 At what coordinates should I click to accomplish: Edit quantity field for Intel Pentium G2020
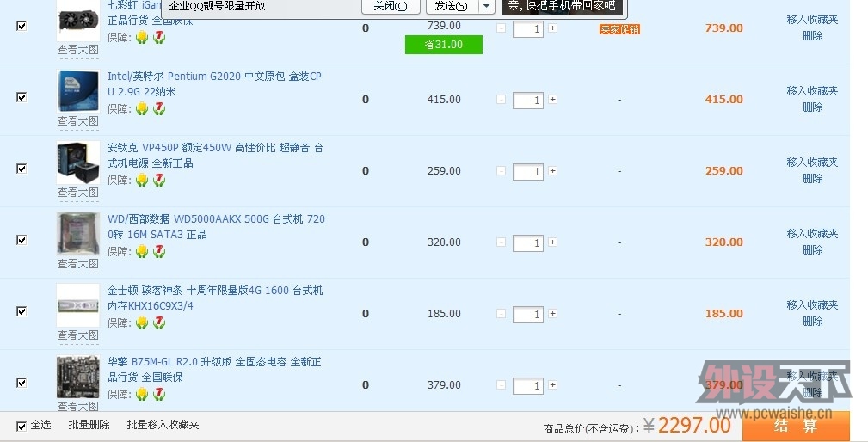pos(528,101)
